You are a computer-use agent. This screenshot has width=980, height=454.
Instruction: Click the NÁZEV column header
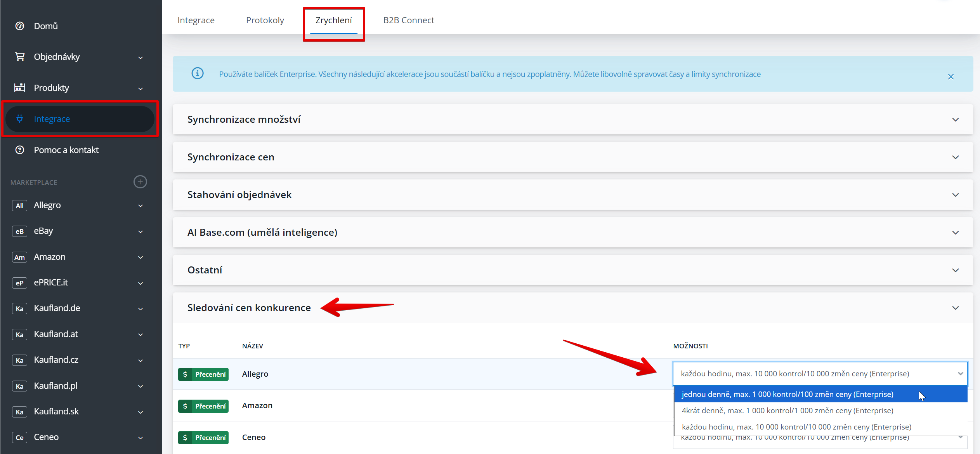(x=253, y=346)
